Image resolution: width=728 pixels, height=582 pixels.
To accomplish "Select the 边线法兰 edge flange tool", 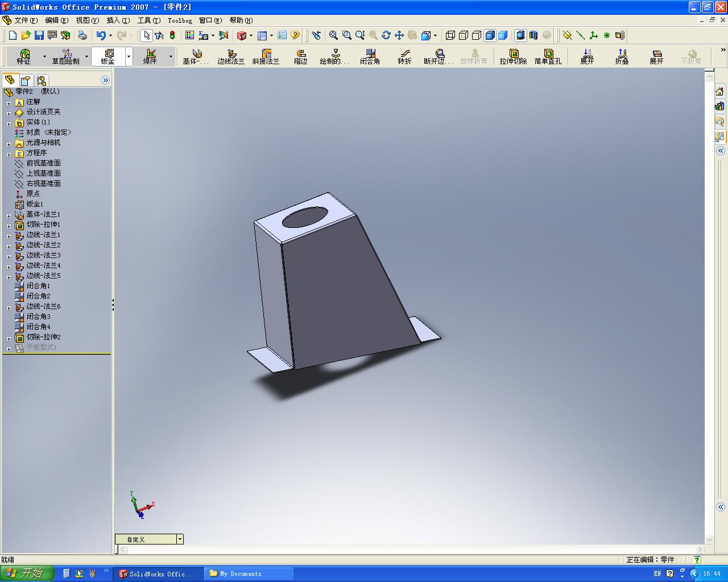I will (231, 56).
